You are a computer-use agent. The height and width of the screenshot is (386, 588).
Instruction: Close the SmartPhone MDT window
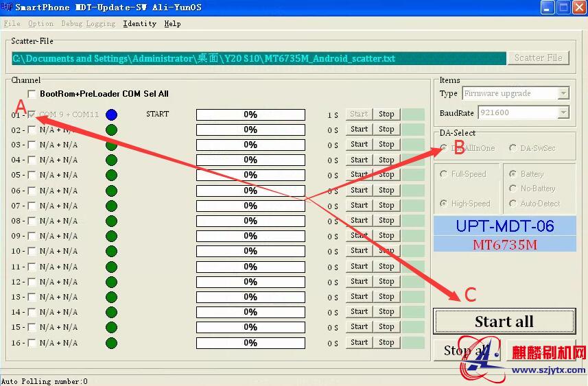[579, 8]
